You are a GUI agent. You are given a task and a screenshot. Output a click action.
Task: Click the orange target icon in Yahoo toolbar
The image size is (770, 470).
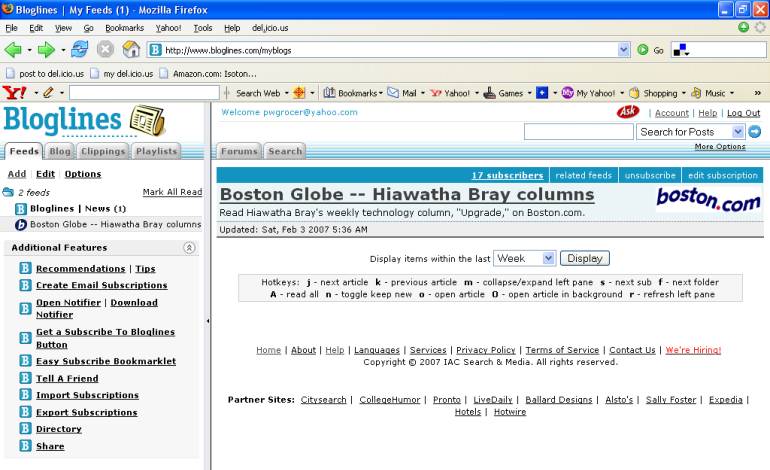click(299, 93)
